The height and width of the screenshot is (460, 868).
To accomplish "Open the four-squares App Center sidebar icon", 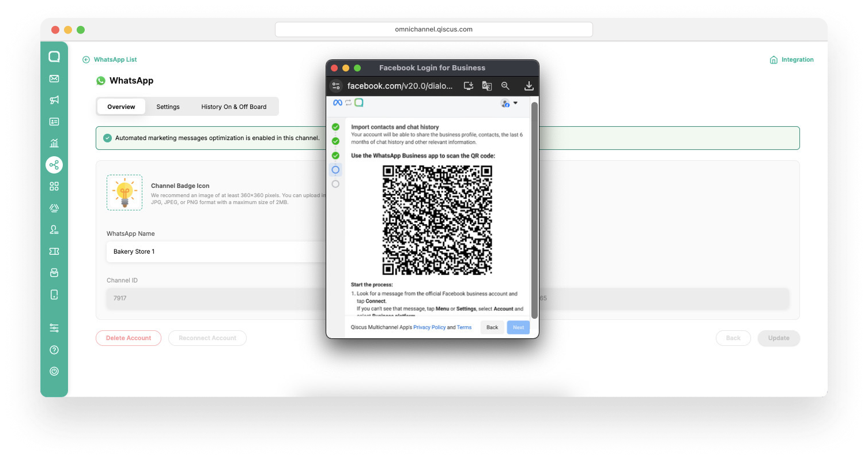I will click(54, 186).
